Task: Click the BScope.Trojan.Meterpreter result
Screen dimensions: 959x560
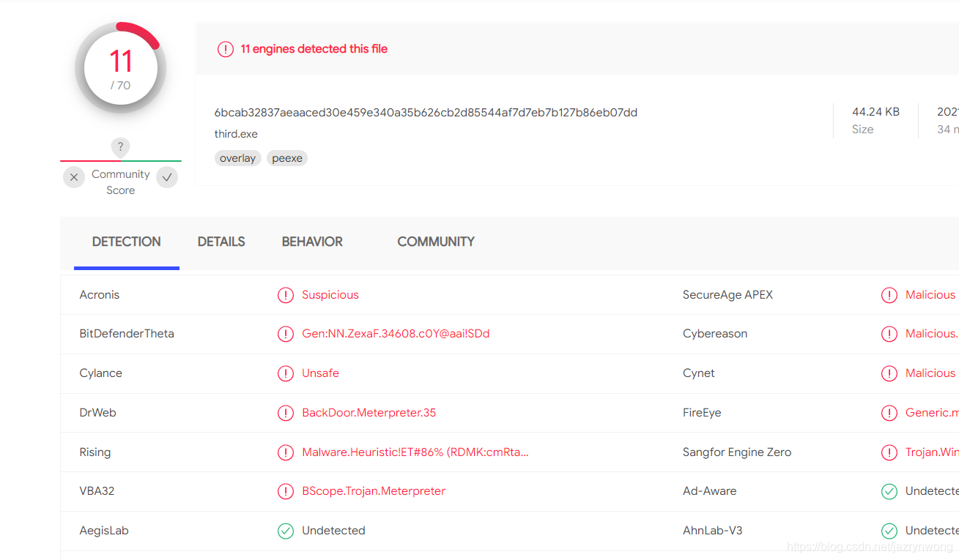Action: (374, 491)
